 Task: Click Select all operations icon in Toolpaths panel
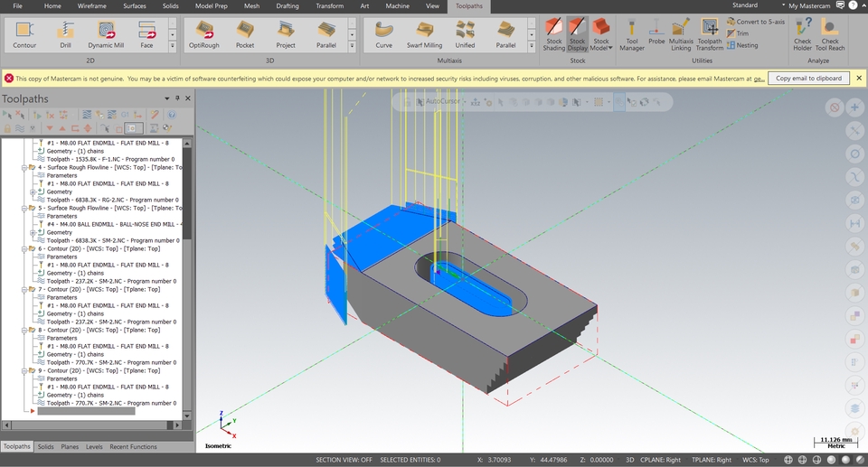7,115
